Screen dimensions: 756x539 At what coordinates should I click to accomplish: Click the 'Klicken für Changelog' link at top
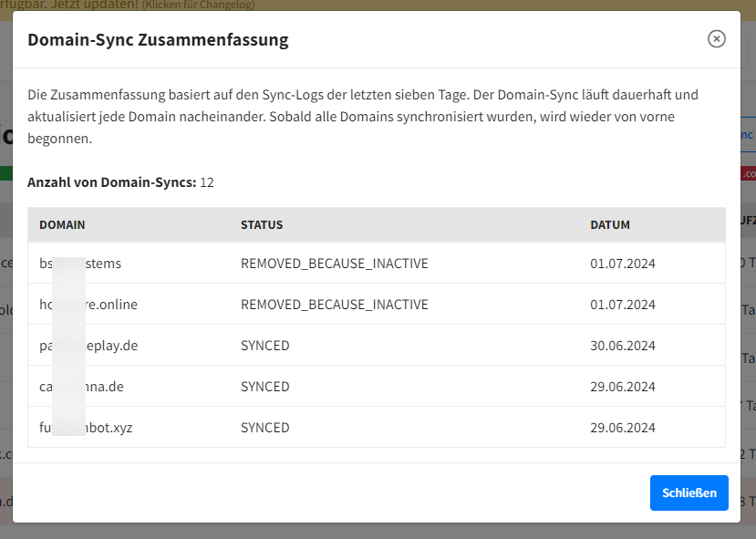click(x=198, y=5)
